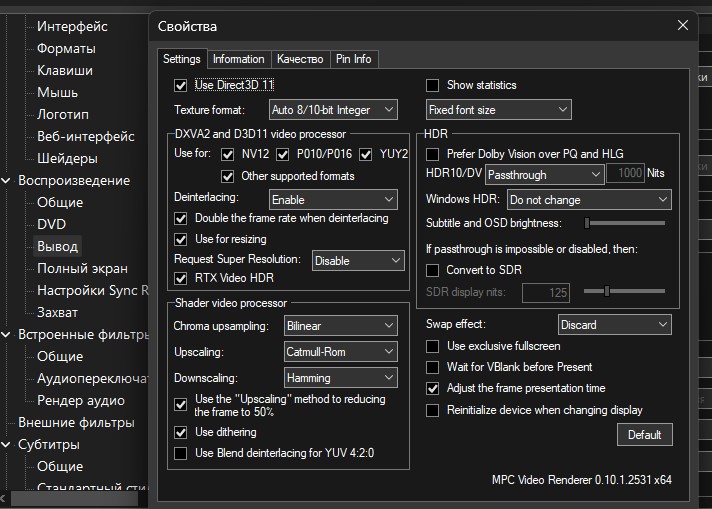
Task: Open Полный экран settings page
Action: [x=82, y=269]
